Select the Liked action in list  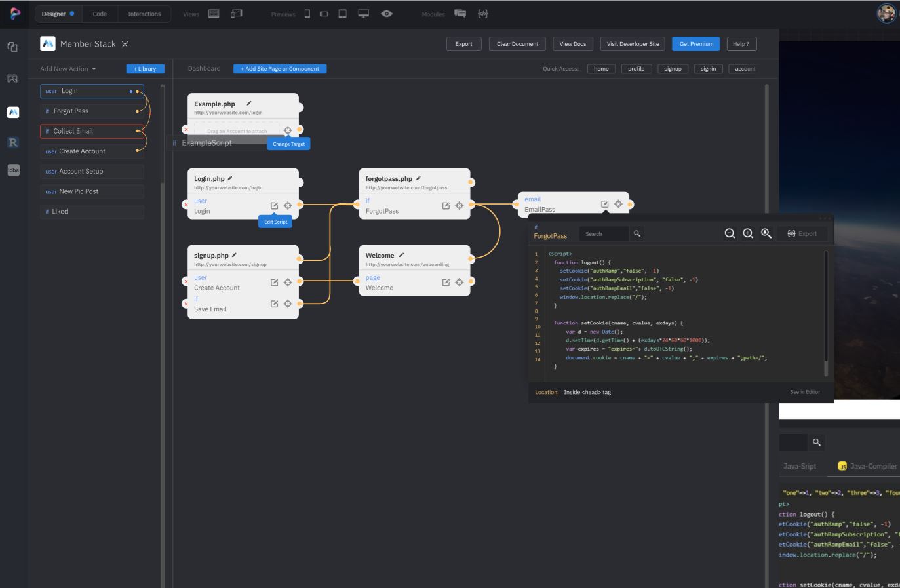(92, 212)
